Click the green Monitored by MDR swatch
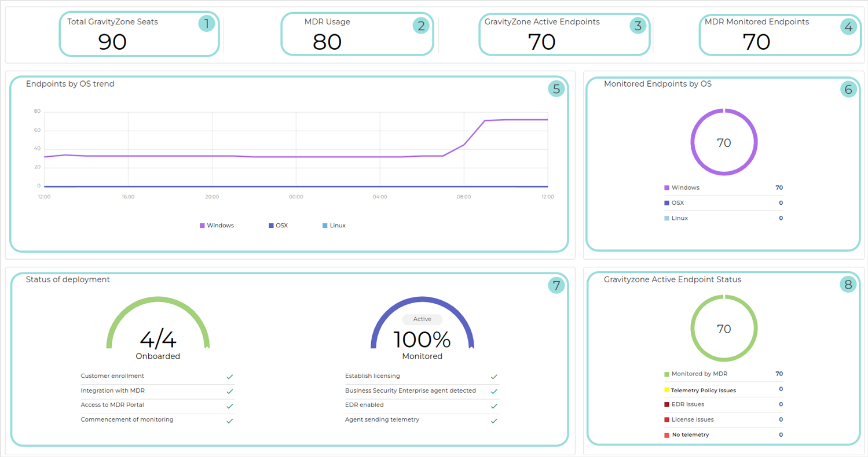This screenshot has width=868, height=457. (666, 374)
